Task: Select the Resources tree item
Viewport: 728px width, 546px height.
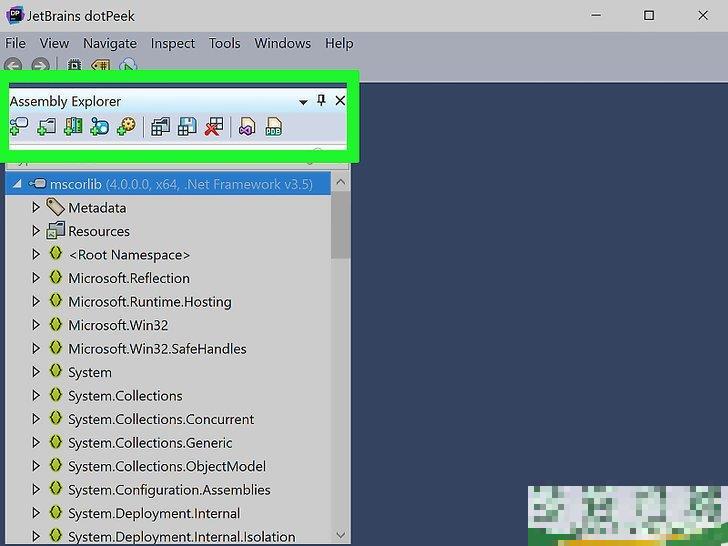Action: point(98,231)
